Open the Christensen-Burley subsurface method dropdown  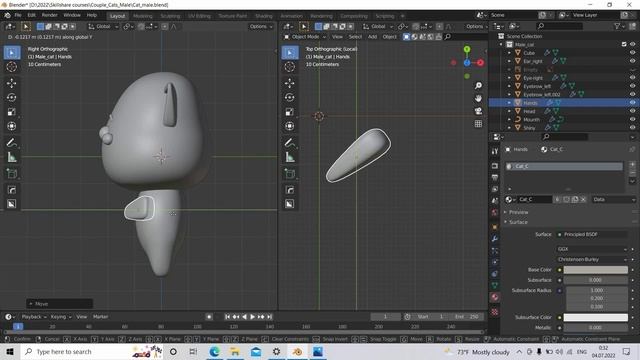592,259
